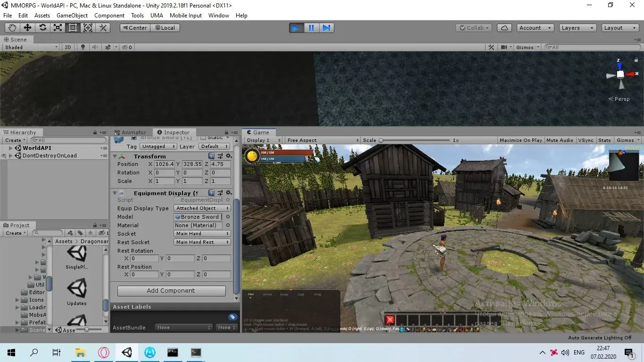Open the Free Aspect dropdown

[x=322, y=140]
